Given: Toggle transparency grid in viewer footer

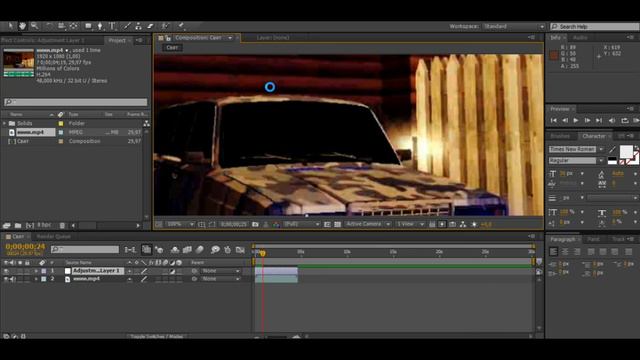Looking at the screenshot, I should (338, 224).
